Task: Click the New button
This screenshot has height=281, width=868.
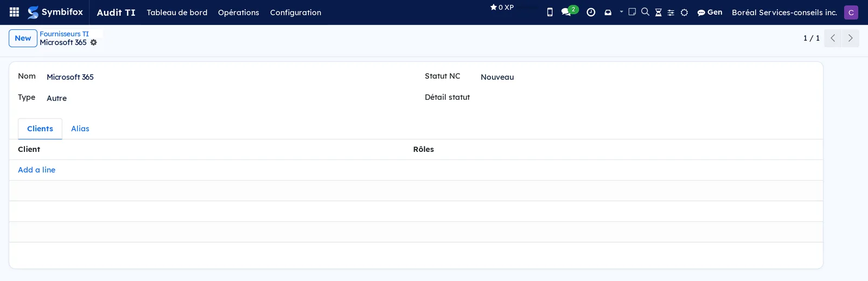Action: (x=23, y=38)
